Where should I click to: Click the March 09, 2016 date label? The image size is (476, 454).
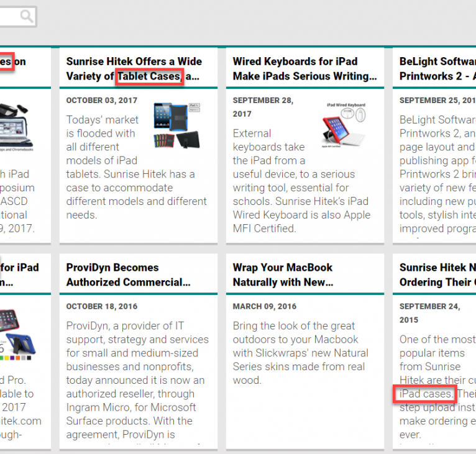pyautogui.click(x=263, y=306)
